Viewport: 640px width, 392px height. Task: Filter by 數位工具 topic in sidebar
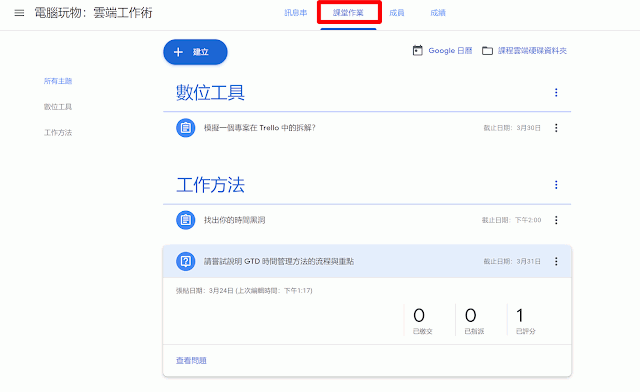58,107
